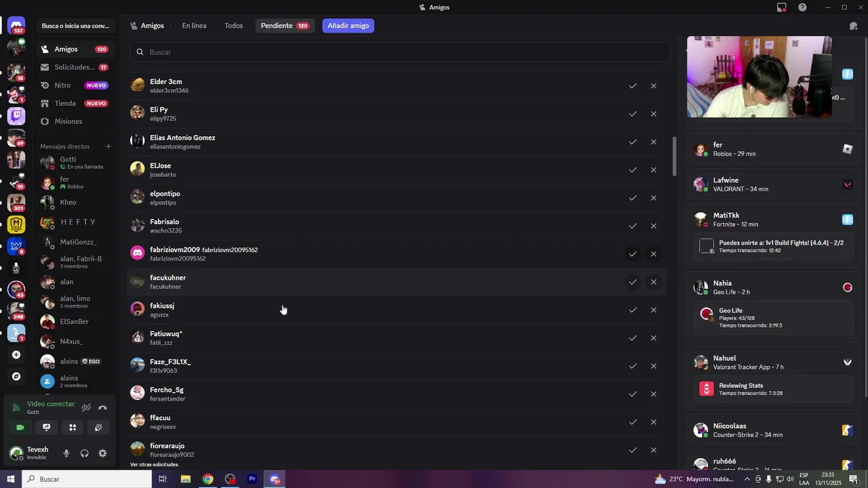Add a server with plus icon
This screenshot has height=488, width=868.
click(16, 354)
